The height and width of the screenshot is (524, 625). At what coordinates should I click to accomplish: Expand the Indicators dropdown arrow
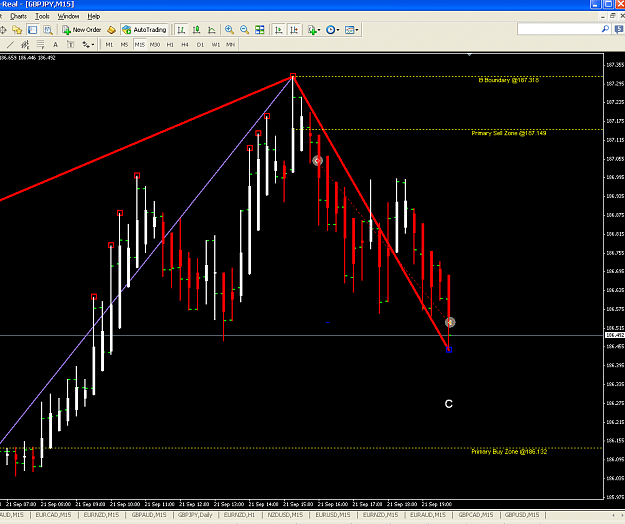click(x=319, y=30)
